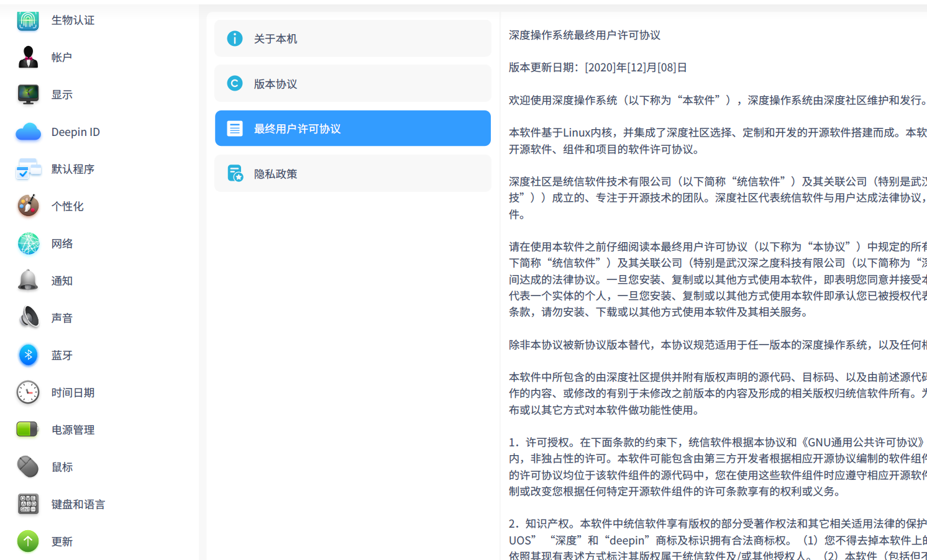Select the 键盘和语言 (Keyboard and Language) icon
The width and height of the screenshot is (927, 560).
28,504
